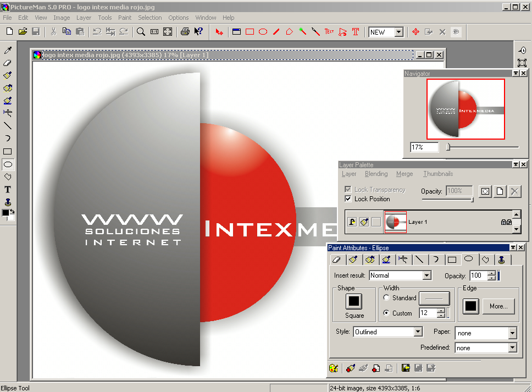Image resolution: width=532 pixels, height=392 pixels.
Task: Create a new file via toolbar icon
Action: pos(9,31)
